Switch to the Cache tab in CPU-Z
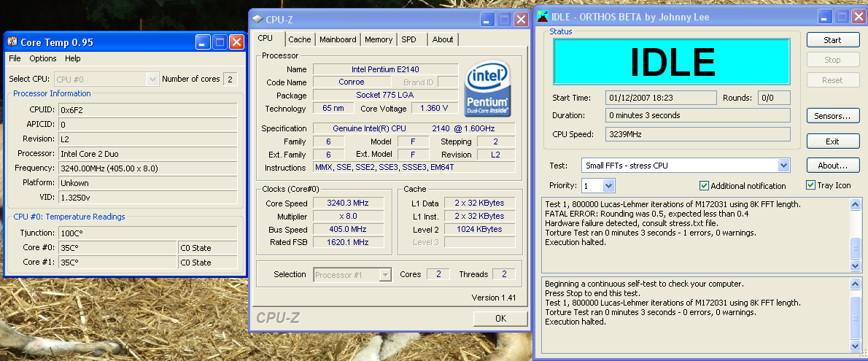Image resolution: width=868 pixels, height=361 pixels. tap(300, 39)
